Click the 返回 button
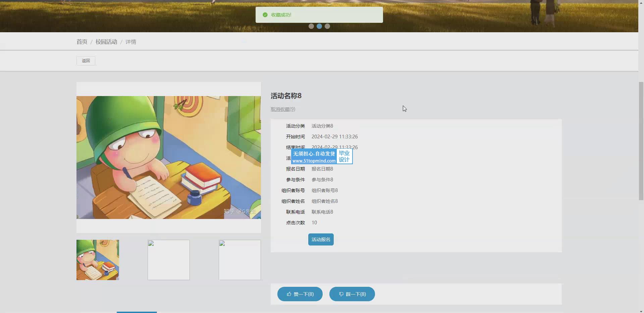 (86, 61)
